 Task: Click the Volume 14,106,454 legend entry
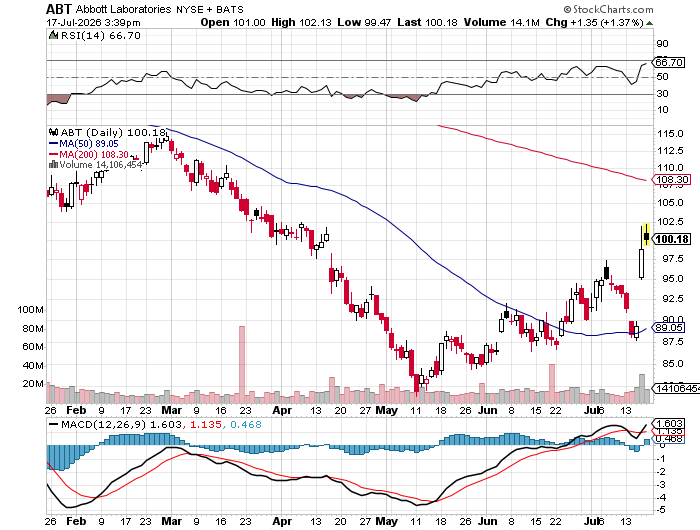pyautogui.click(x=101, y=165)
